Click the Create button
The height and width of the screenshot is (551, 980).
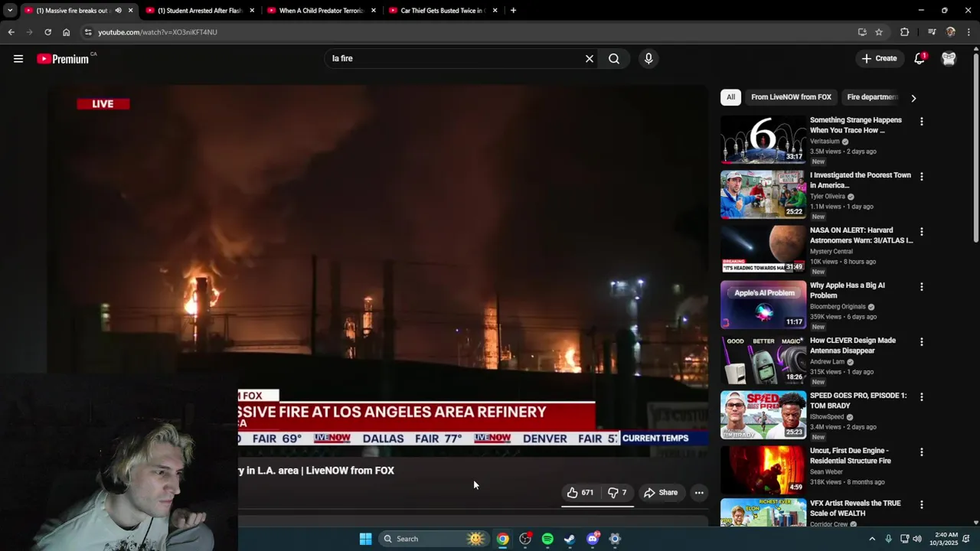tap(879, 59)
